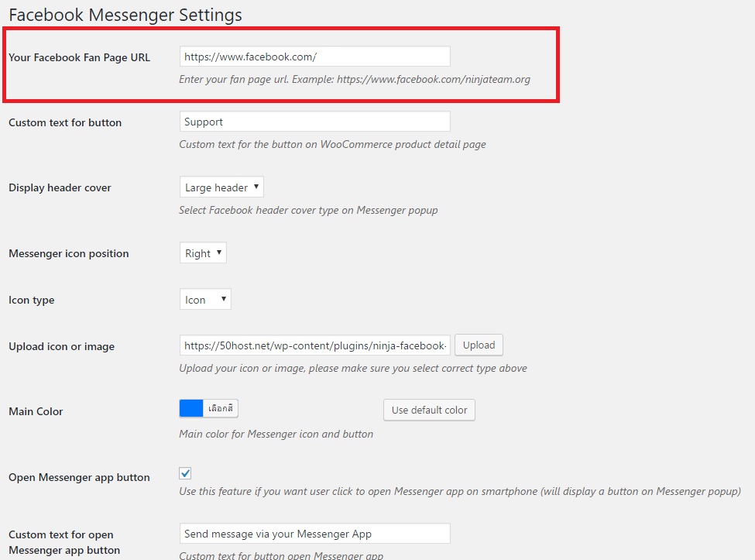The image size is (755, 560).
Task: Click the Custom text for button label
Action: 65,122
